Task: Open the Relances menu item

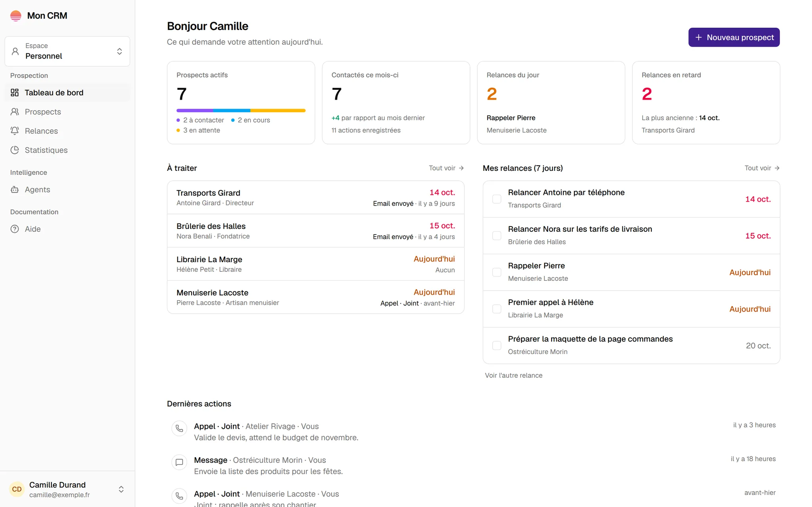Action: click(67, 131)
